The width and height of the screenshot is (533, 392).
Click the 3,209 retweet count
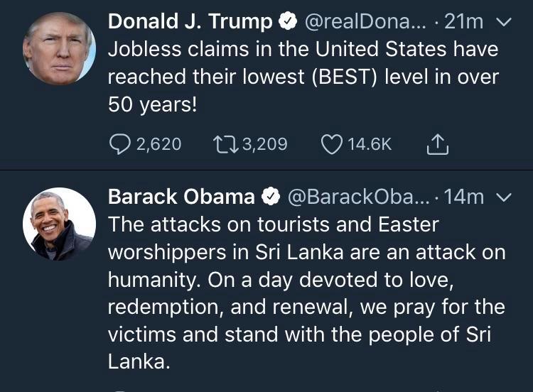[x=264, y=144]
